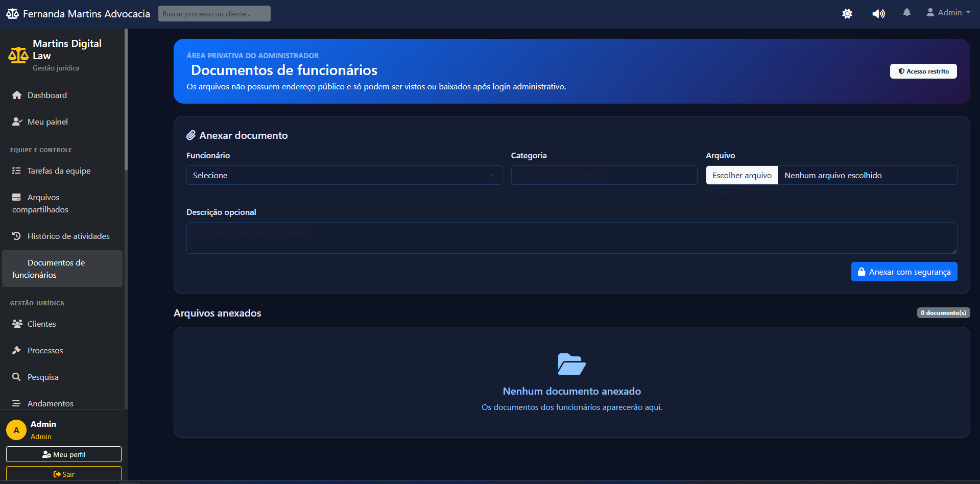Viewport: 980px width, 484px height.
Task: Click the Nenhum arquivo escolhido text
Action: click(x=833, y=175)
